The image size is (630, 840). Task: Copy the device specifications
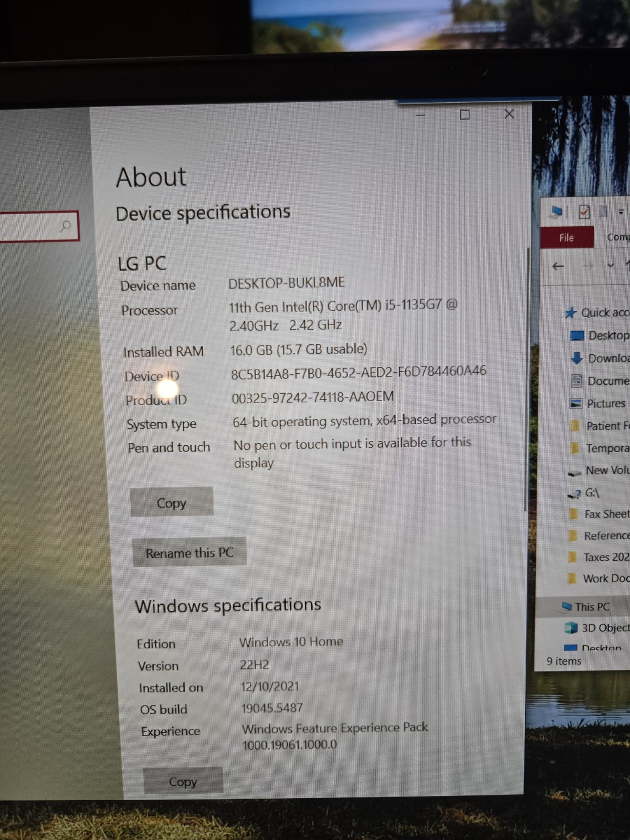pyautogui.click(x=172, y=502)
